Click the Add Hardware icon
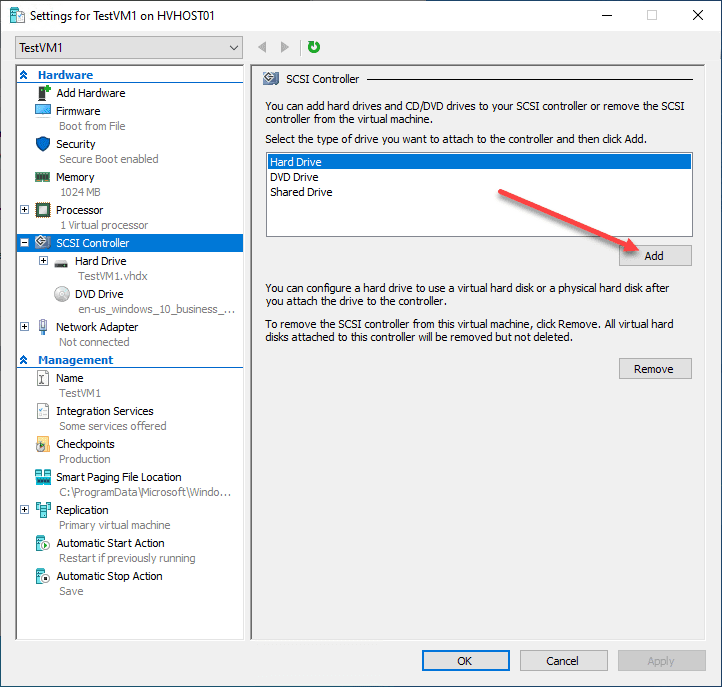Screen dimensions: 722x687 click(x=43, y=93)
